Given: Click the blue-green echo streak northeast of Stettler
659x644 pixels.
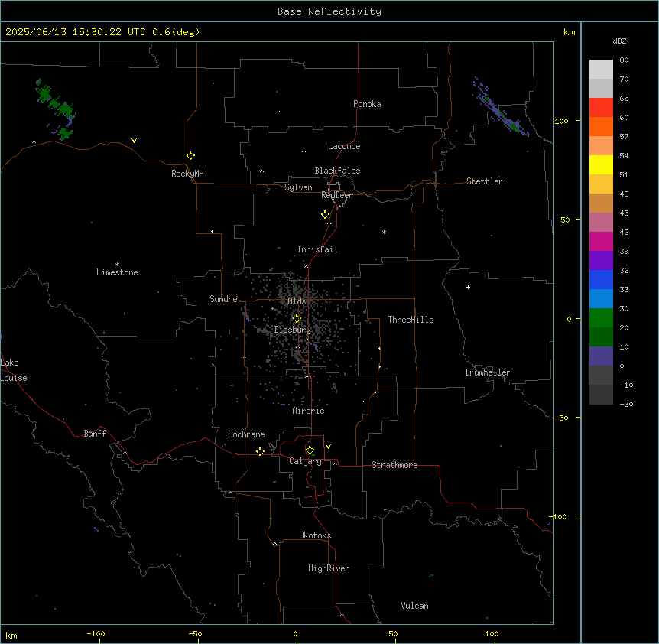Looking at the screenshot, I should (x=500, y=108).
